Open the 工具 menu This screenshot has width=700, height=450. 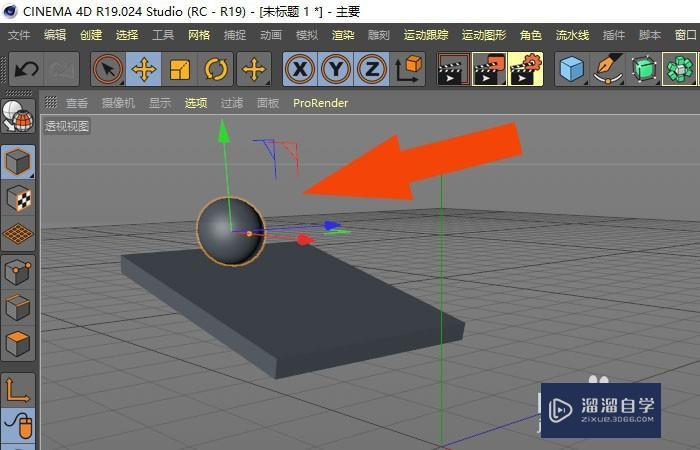click(x=163, y=35)
